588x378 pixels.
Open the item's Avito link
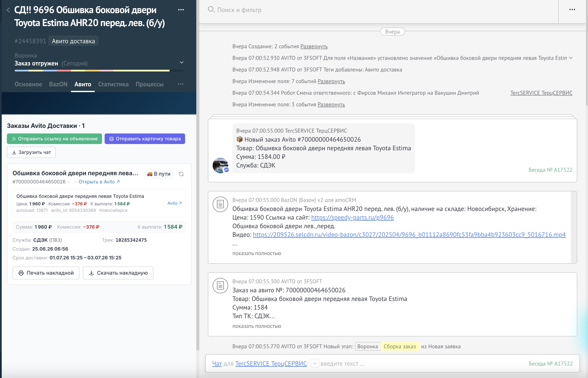(175, 203)
